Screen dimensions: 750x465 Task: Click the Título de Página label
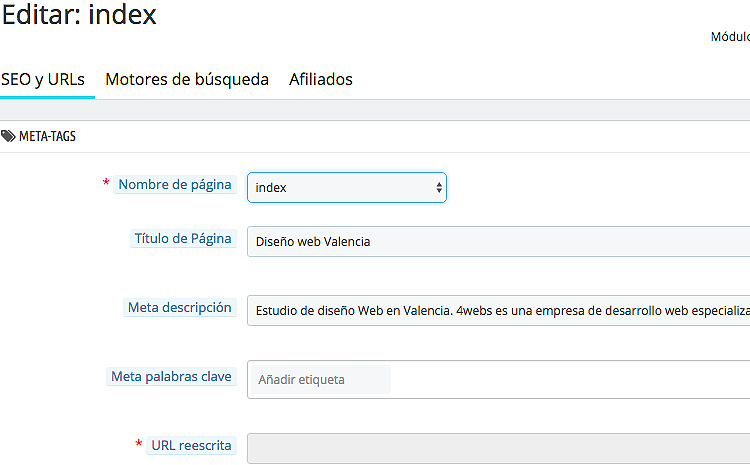click(x=183, y=239)
